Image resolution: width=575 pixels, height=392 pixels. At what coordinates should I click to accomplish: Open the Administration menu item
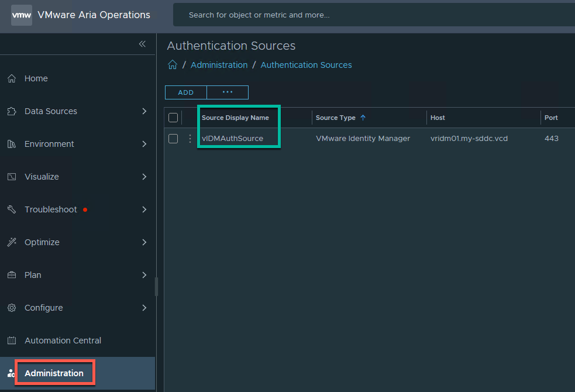[55, 373]
